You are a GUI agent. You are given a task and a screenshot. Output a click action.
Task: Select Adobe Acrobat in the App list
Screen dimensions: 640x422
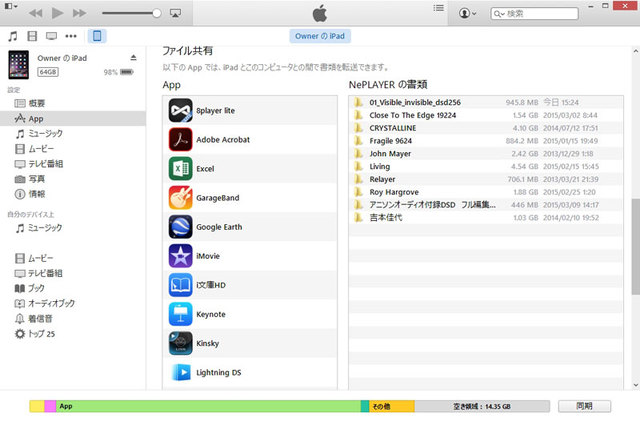(222, 140)
